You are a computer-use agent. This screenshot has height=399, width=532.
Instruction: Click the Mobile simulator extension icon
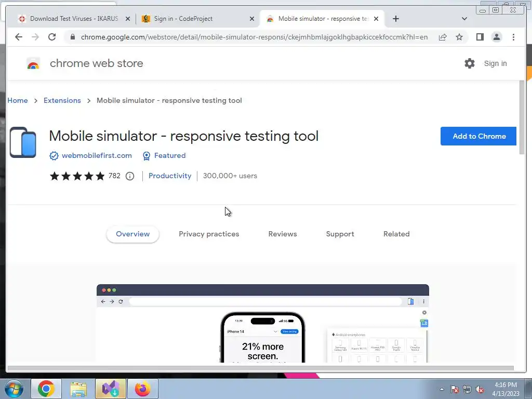pyautogui.click(x=23, y=142)
